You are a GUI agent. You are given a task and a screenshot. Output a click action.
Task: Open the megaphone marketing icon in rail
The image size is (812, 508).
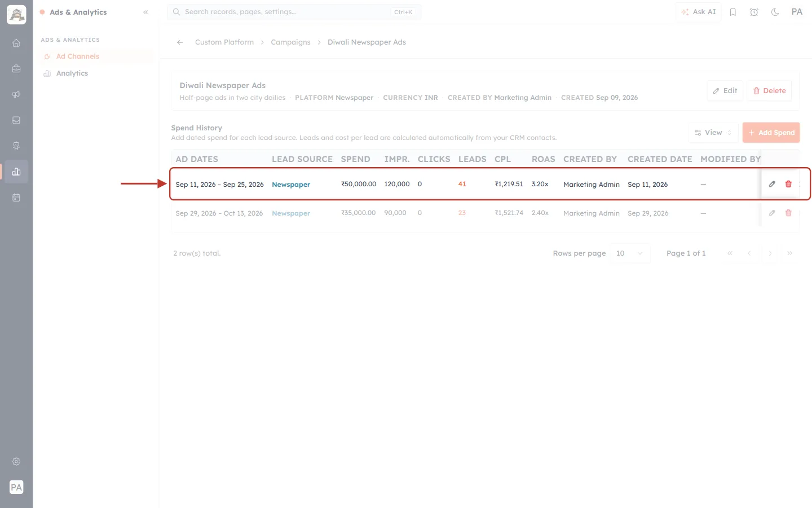coord(16,94)
